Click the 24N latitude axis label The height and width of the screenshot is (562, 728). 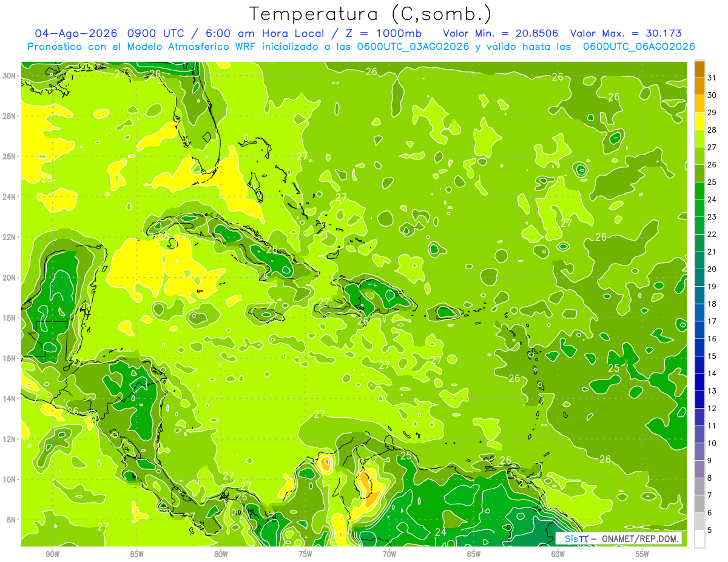[x=10, y=197]
